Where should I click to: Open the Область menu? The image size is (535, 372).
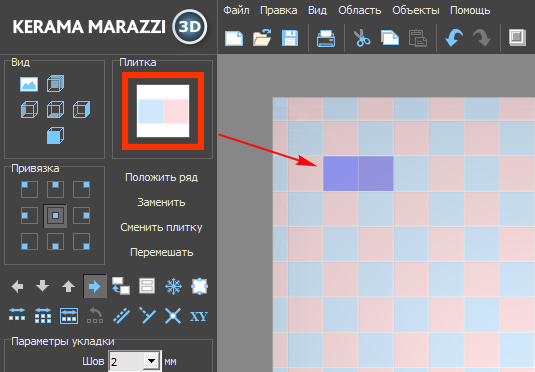(x=360, y=11)
